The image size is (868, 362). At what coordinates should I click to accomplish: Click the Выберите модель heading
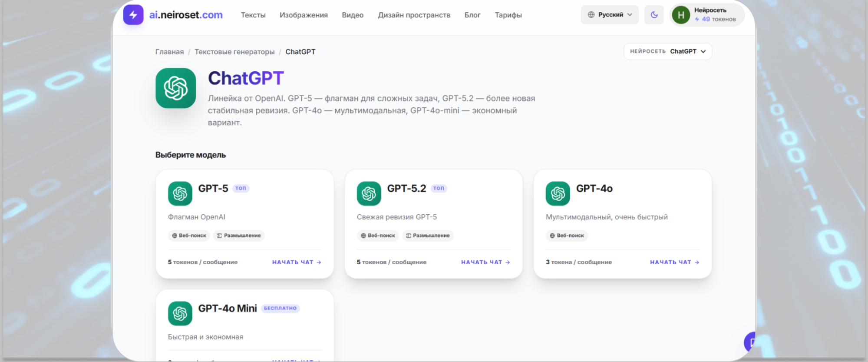click(x=191, y=155)
